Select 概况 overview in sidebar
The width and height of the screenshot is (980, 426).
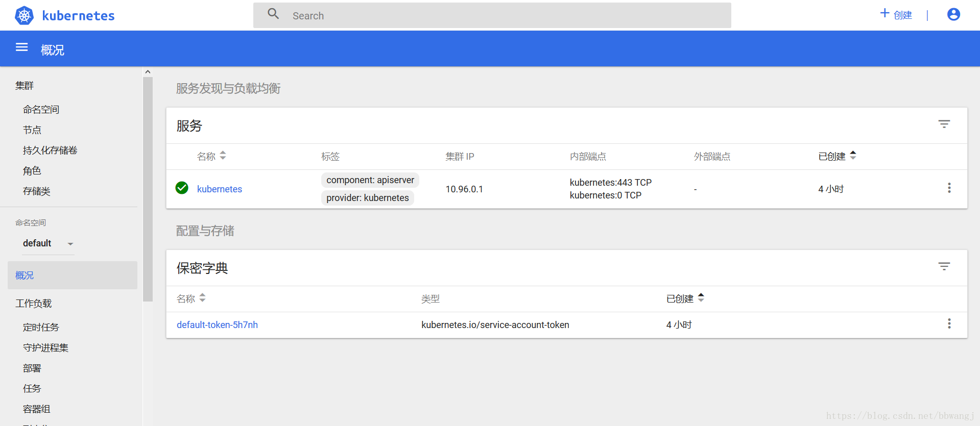(x=73, y=275)
